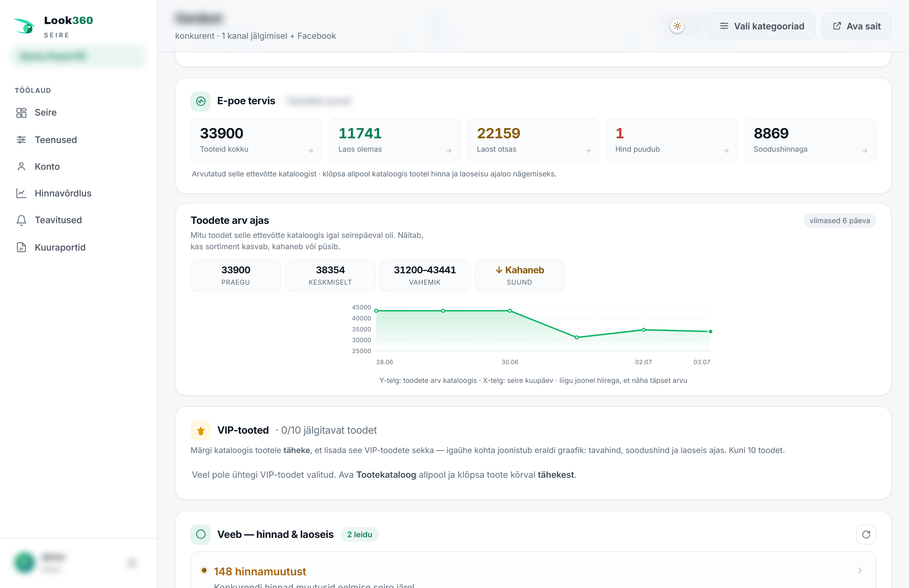The height and width of the screenshot is (588, 909).
Task: Click the Veeb section circle icon
Action: coord(201,534)
